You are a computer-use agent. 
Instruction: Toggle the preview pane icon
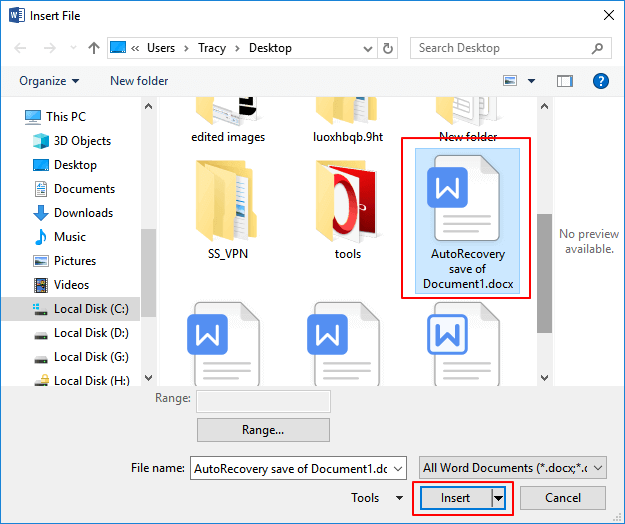[x=565, y=81]
